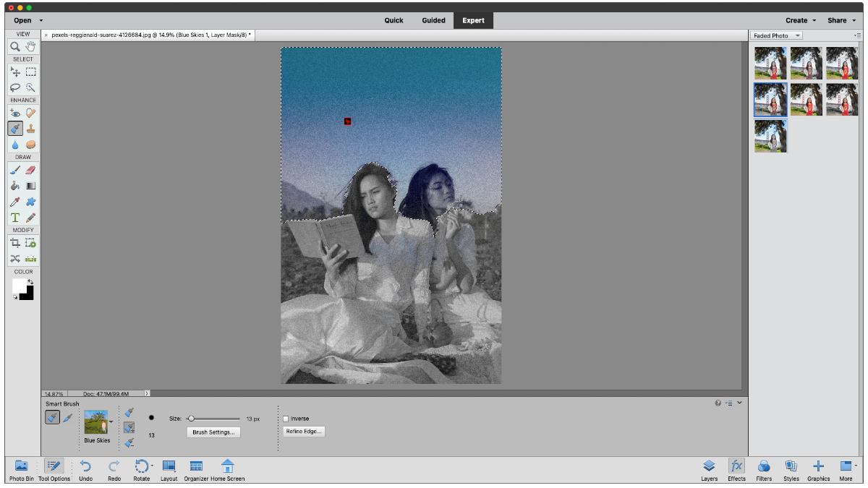Select the Zoom tool in the View section
The image size is (868, 488).
tap(15, 47)
